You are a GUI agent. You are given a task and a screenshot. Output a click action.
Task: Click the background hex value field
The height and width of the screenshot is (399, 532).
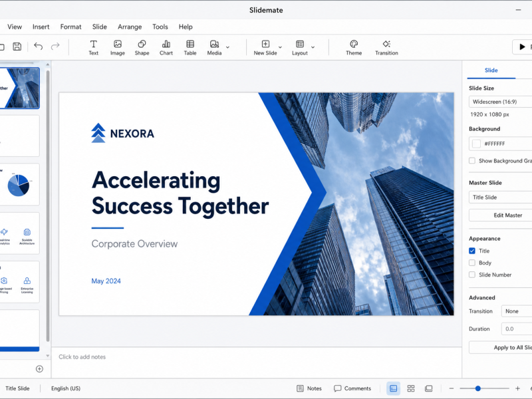[x=501, y=144]
